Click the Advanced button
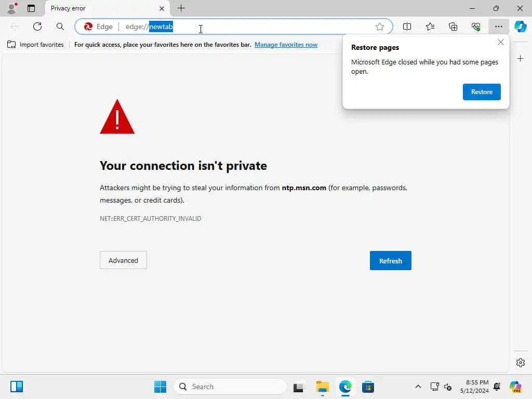 coord(123,260)
